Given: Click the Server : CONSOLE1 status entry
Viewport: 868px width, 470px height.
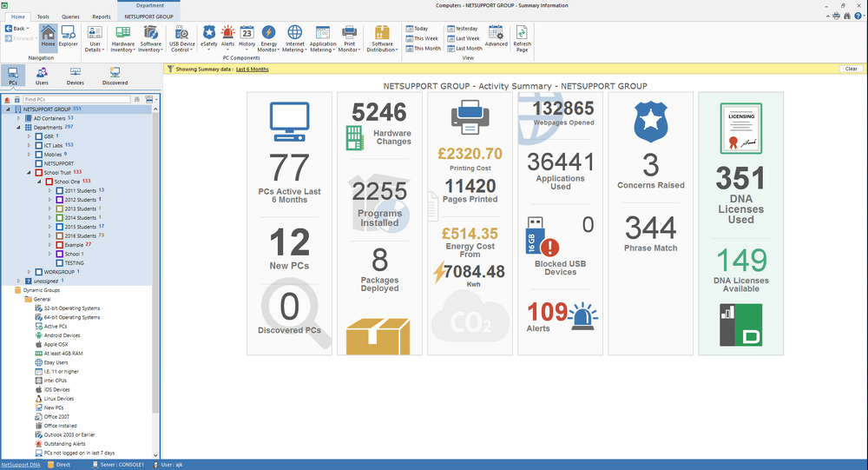Looking at the screenshot, I should [x=118, y=465].
